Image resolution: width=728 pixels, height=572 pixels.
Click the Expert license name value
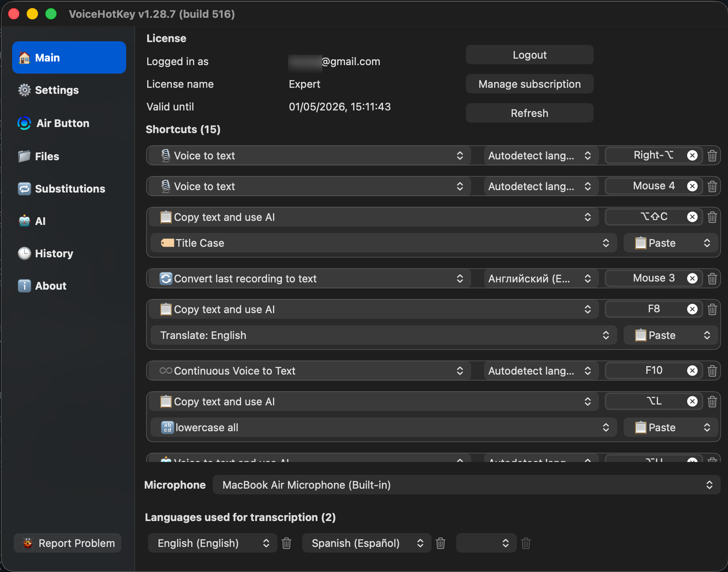coord(305,84)
